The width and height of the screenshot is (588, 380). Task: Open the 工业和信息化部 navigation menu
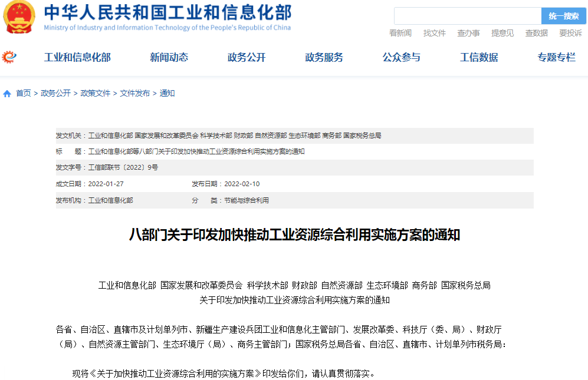pos(77,57)
